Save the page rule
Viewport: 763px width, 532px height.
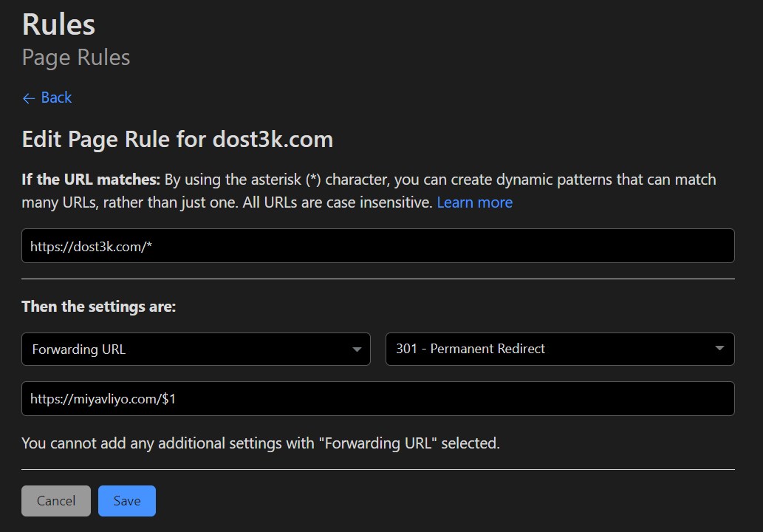click(127, 501)
